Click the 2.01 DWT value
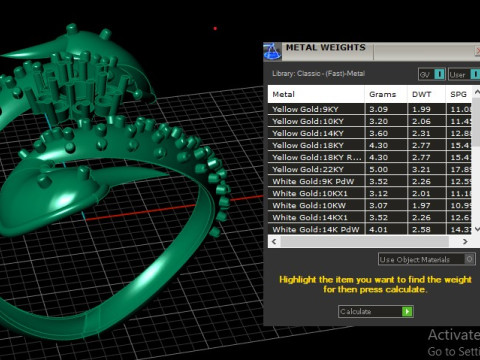480x360 pixels. (421, 193)
